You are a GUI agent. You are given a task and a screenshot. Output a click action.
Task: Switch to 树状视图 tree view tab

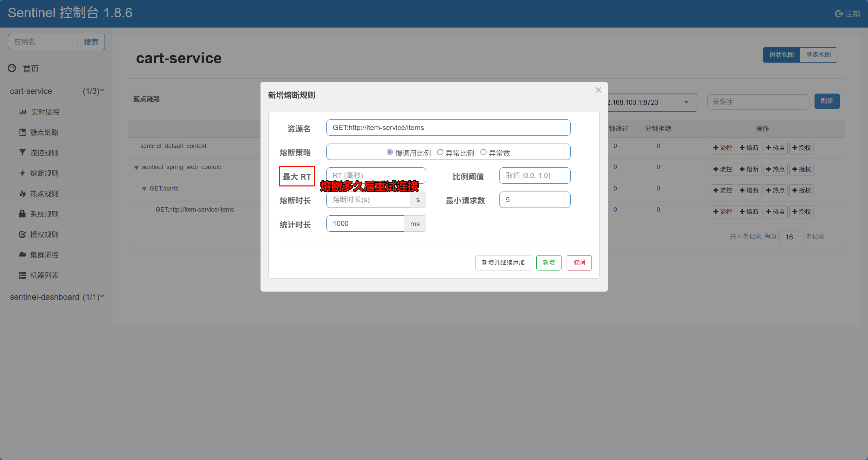pos(781,55)
